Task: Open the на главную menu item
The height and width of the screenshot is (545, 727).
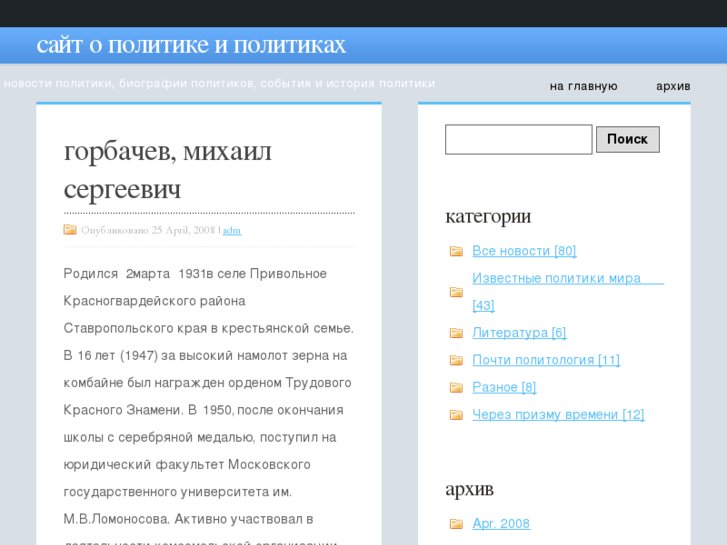Action: tap(583, 86)
